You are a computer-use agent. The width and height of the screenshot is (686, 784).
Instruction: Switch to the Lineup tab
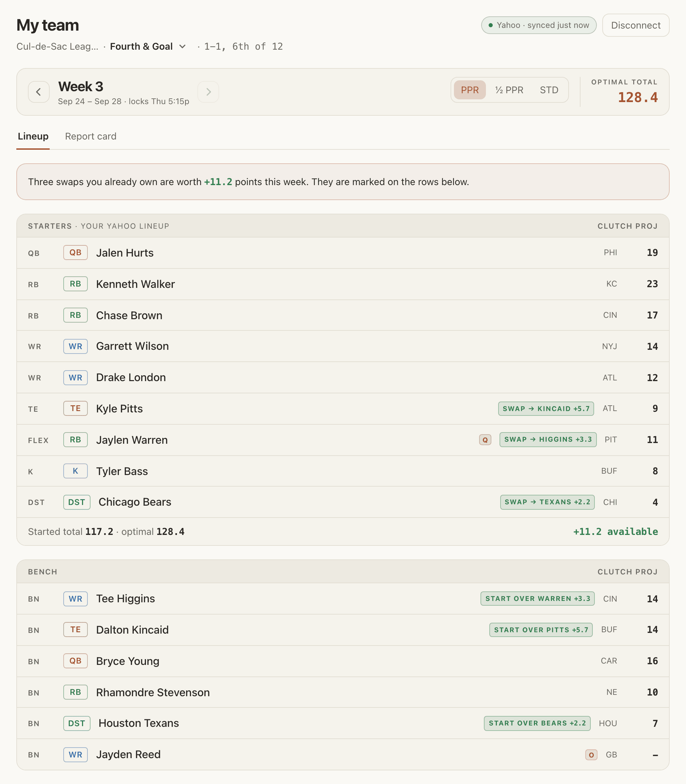coord(33,136)
